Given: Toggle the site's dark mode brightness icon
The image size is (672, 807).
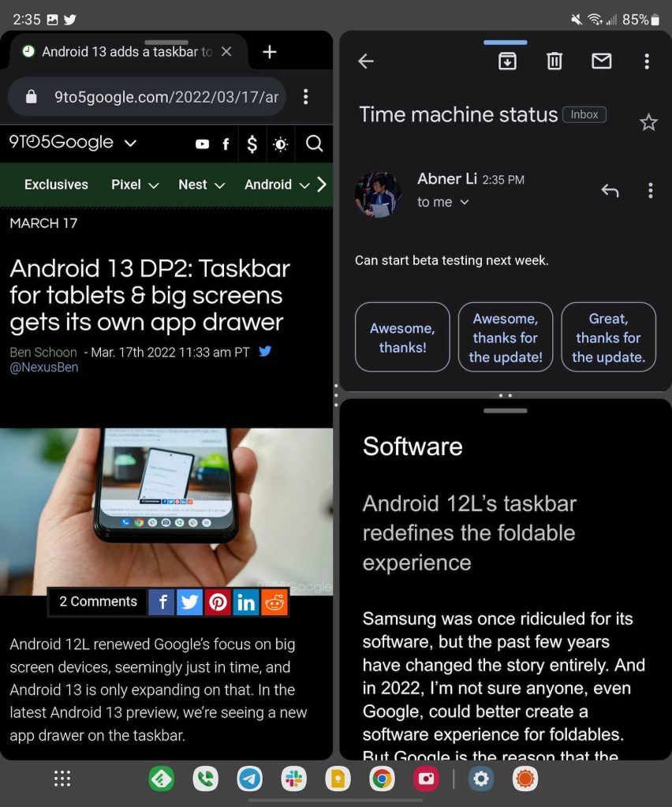Looking at the screenshot, I should (281, 144).
